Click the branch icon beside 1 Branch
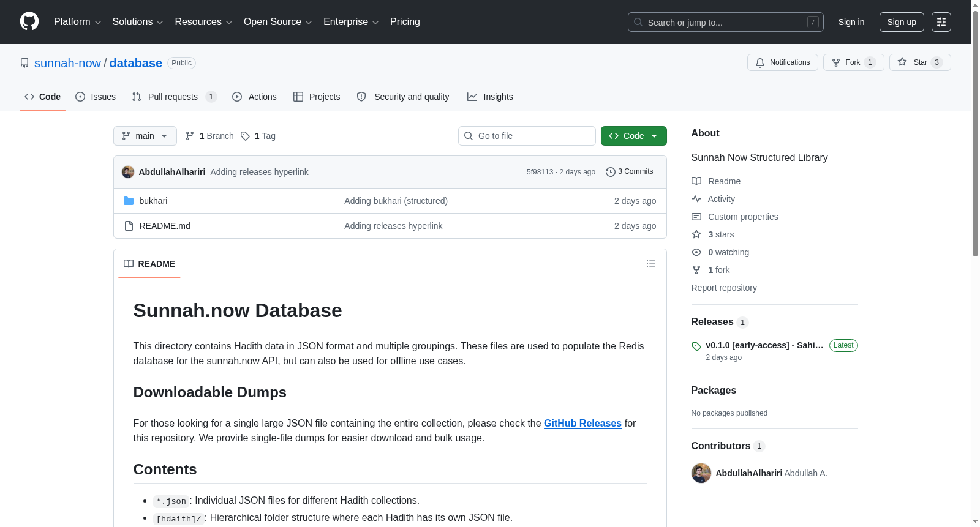Viewport: 980px width, 527px height. click(x=190, y=136)
